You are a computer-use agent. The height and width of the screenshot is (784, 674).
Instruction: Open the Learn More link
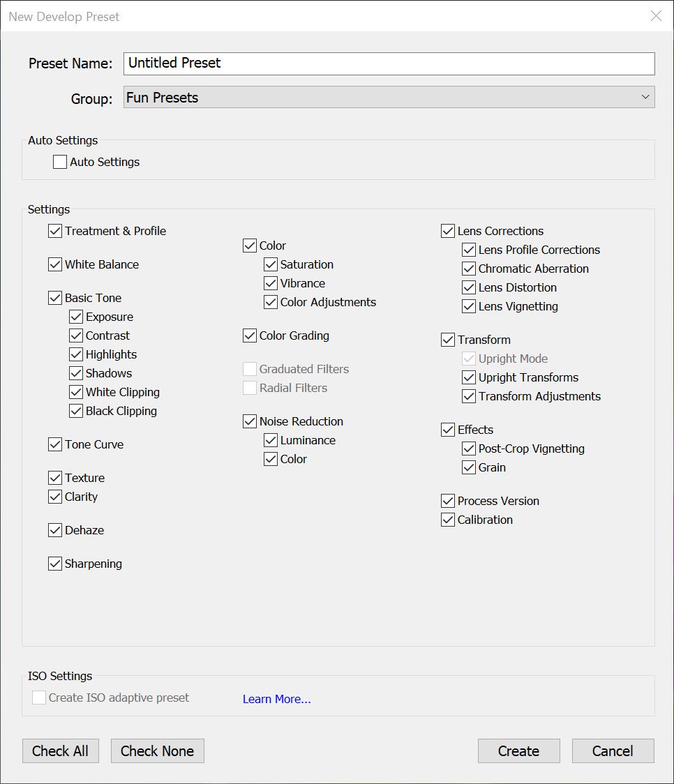[276, 699]
